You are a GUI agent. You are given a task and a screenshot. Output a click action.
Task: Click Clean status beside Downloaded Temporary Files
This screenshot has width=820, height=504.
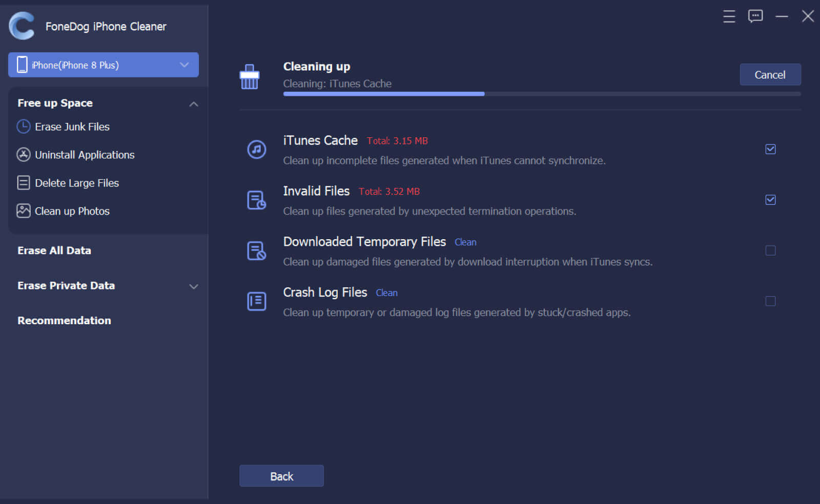pos(465,242)
